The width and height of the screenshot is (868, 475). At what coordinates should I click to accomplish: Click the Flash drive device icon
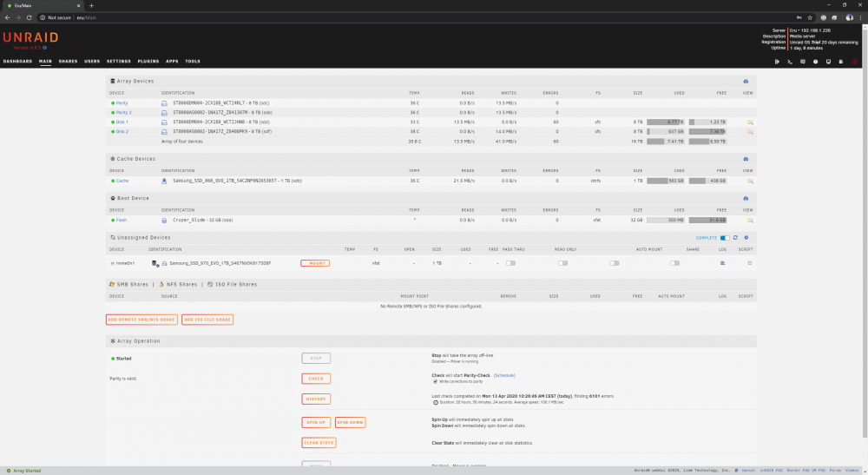(164, 221)
